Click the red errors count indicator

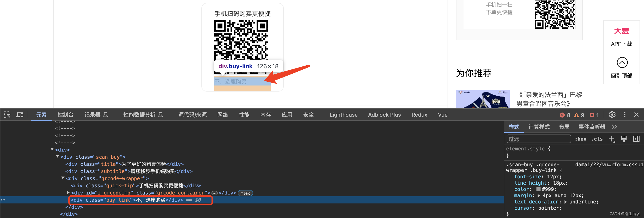565,115
